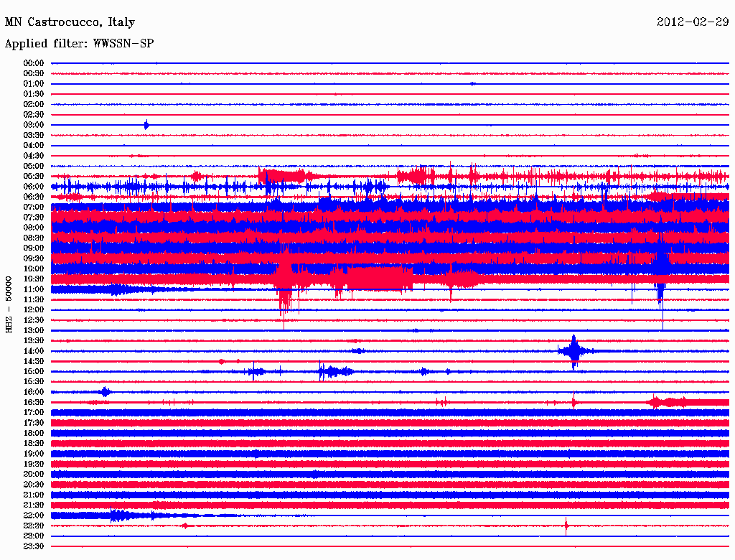735x560 pixels.
Task: Click the 13:00 time label
Action: pos(34,330)
